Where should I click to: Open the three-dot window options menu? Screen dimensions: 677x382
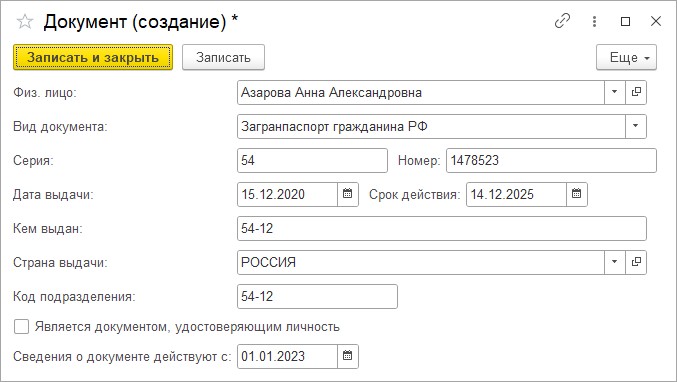[x=595, y=21]
